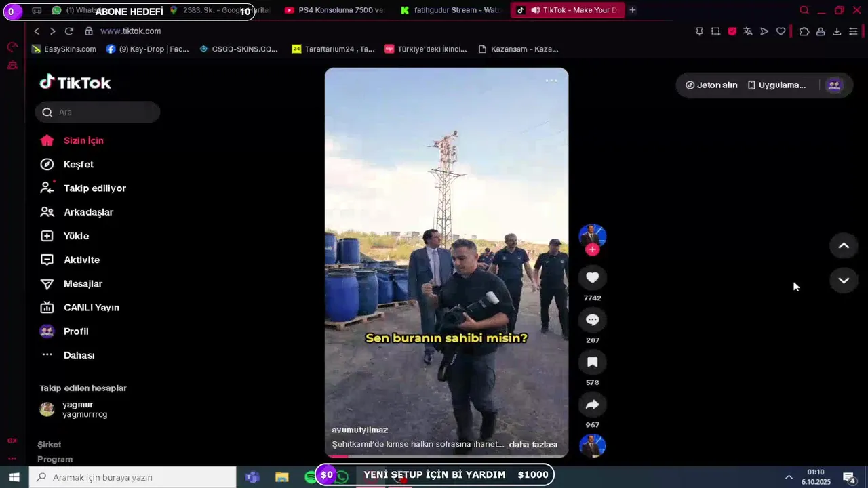Like the video with heart icon
This screenshot has width=868, height=488.
click(592, 277)
